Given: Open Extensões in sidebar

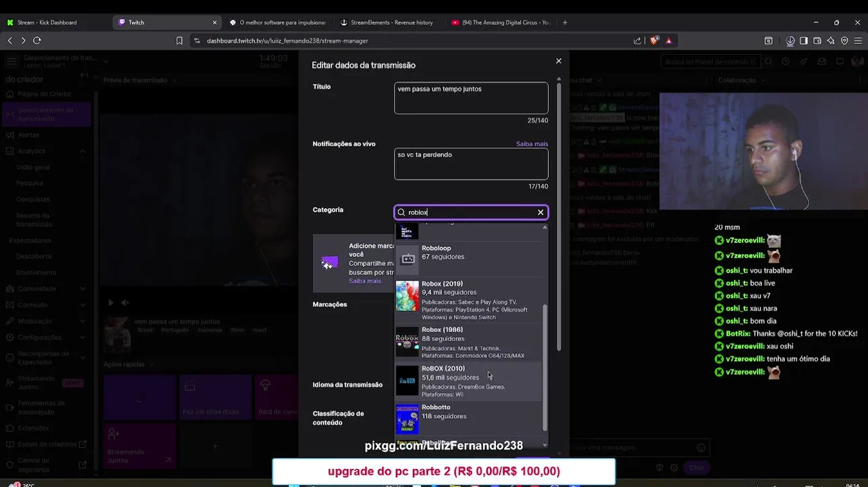Looking at the screenshot, I should pos(33,428).
